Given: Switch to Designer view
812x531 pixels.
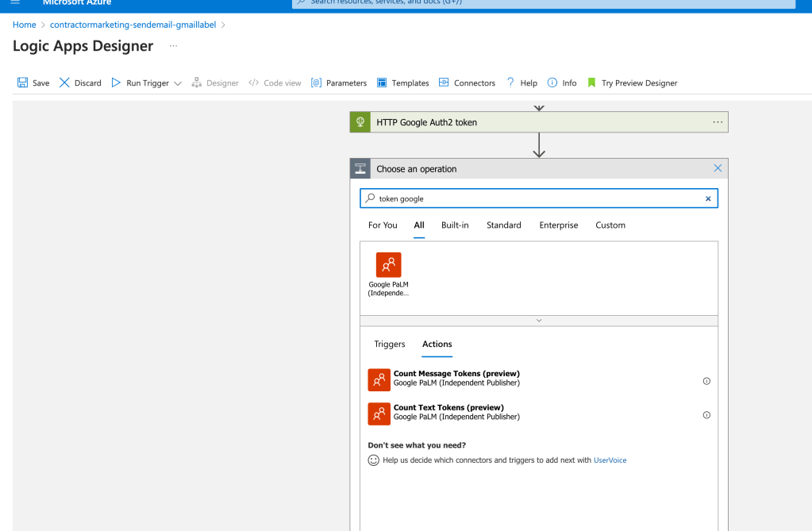Looking at the screenshot, I should click(215, 83).
